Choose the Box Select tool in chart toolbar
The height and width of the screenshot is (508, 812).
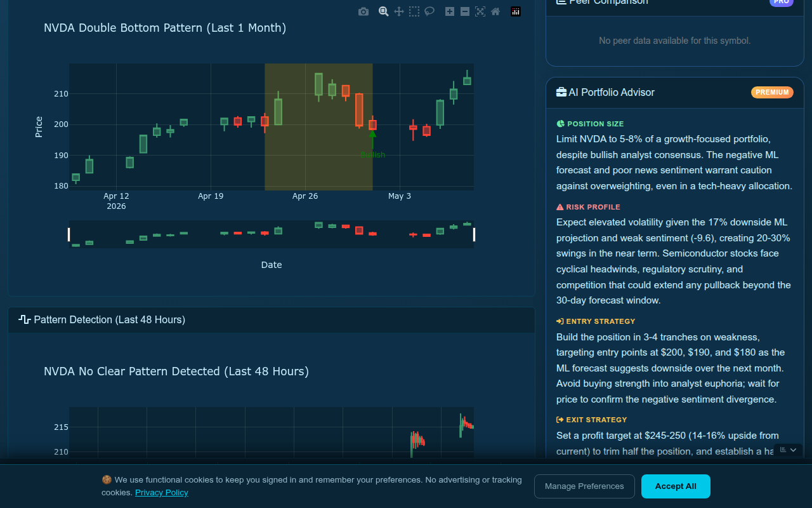pos(414,11)
